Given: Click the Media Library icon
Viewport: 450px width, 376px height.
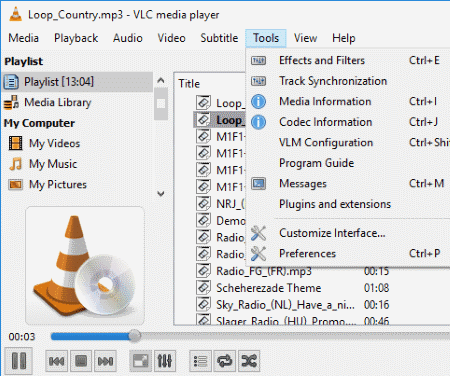Looking at the screenshot, I should [x=11, y=103].
